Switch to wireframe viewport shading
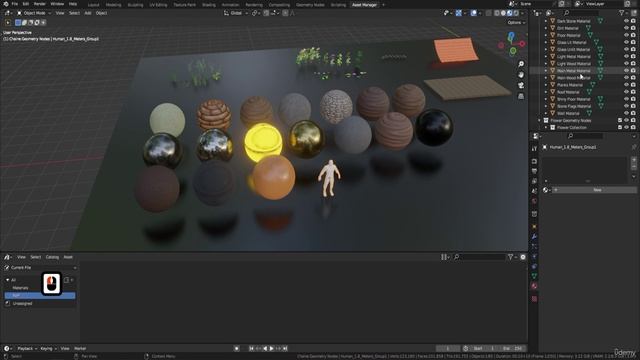 pyautogui.click(x=497, y=13)
